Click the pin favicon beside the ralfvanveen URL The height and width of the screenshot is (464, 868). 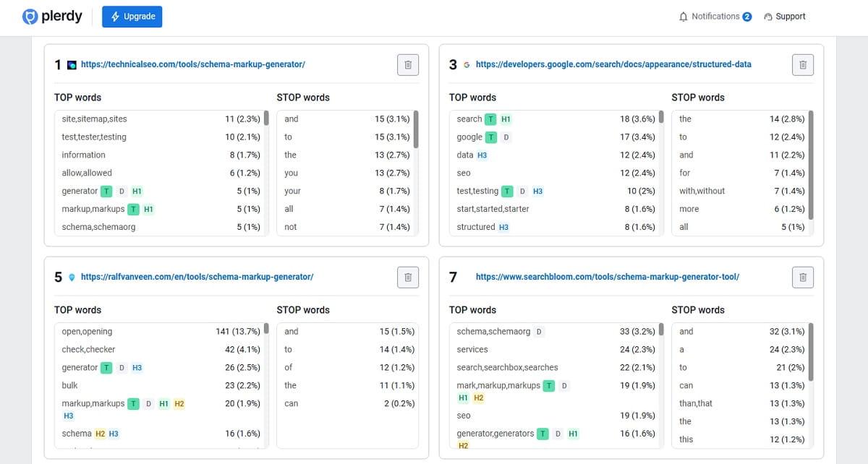(x=73, y=277)
